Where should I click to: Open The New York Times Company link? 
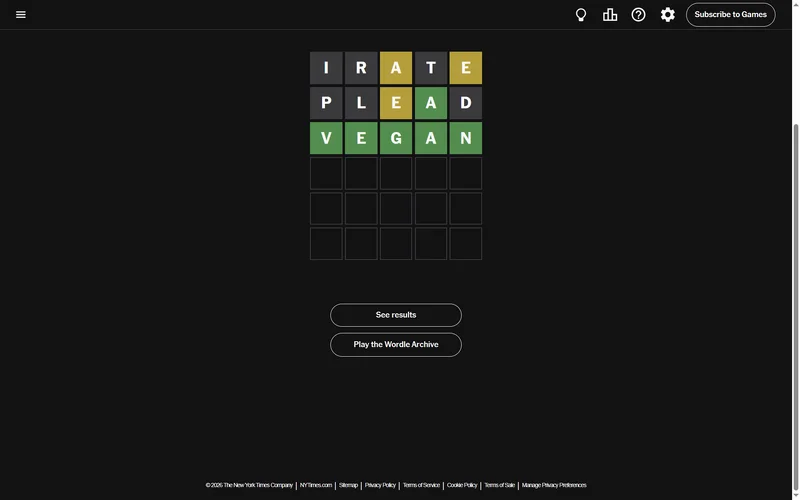pos(249,485)
